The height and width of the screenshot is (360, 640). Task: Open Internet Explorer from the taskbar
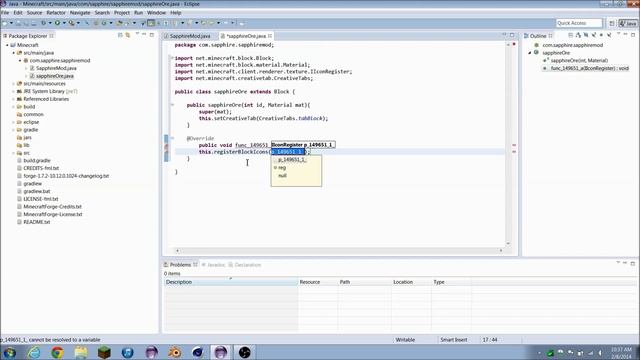(34, 352)
